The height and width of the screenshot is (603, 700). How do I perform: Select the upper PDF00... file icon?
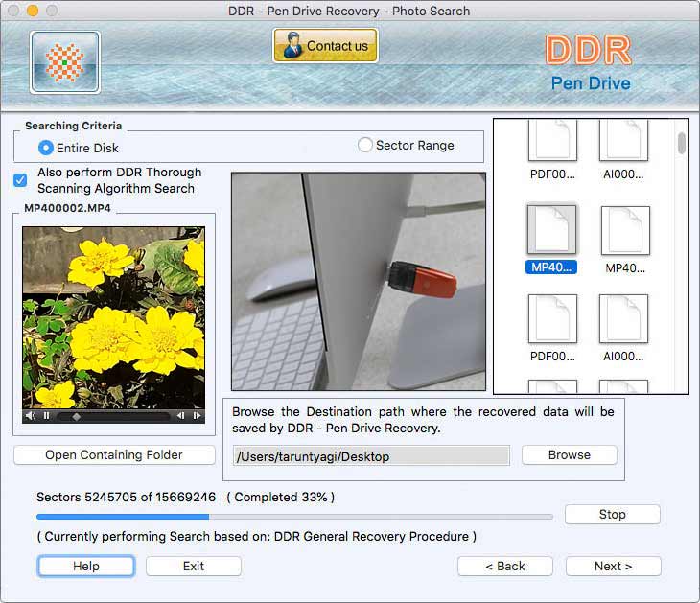(x=552, y=140)
